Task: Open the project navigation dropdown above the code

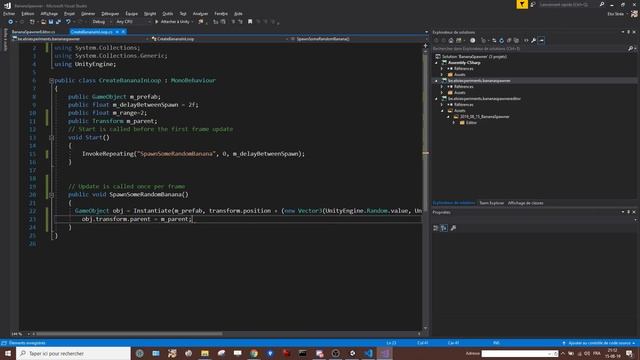Action: (80, 39)
